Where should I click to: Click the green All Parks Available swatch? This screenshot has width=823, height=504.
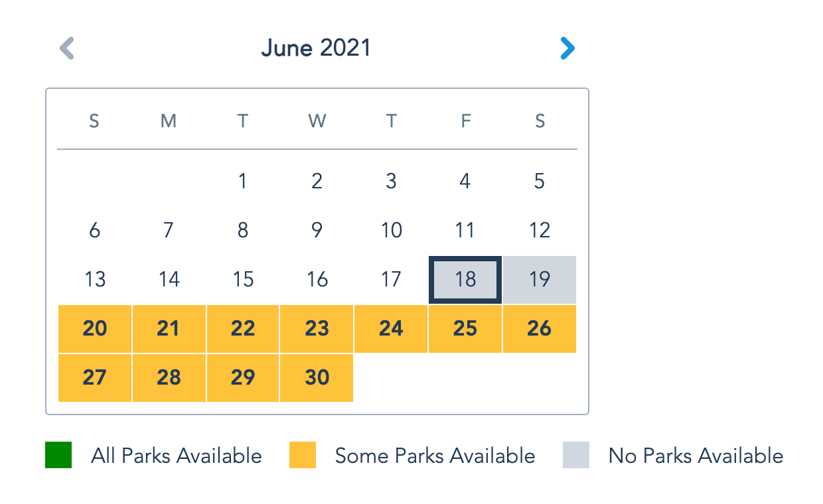click(x=58, y=456)
